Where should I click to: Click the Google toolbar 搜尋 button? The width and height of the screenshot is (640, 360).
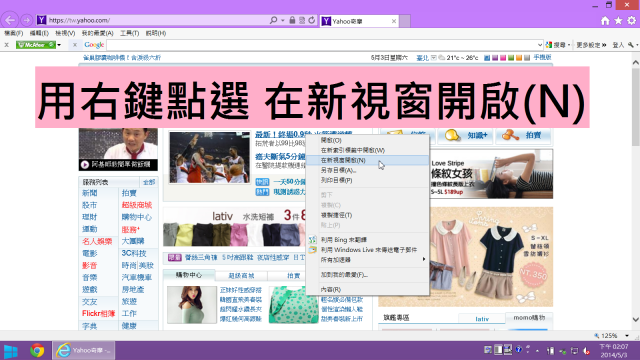tap(556, 45)
